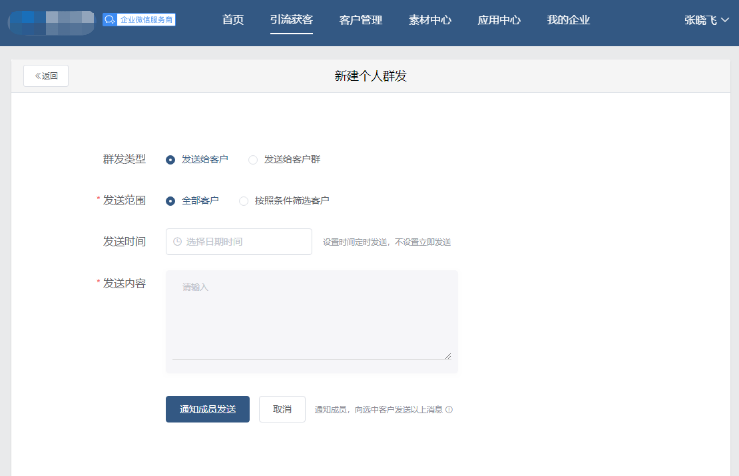Click the info icon after 通知成员 hint
Screen dimensions: 739x476
click(x=449, y=409)
